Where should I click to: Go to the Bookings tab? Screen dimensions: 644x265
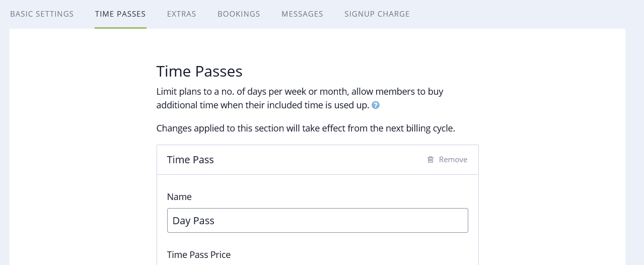point(239,14)
